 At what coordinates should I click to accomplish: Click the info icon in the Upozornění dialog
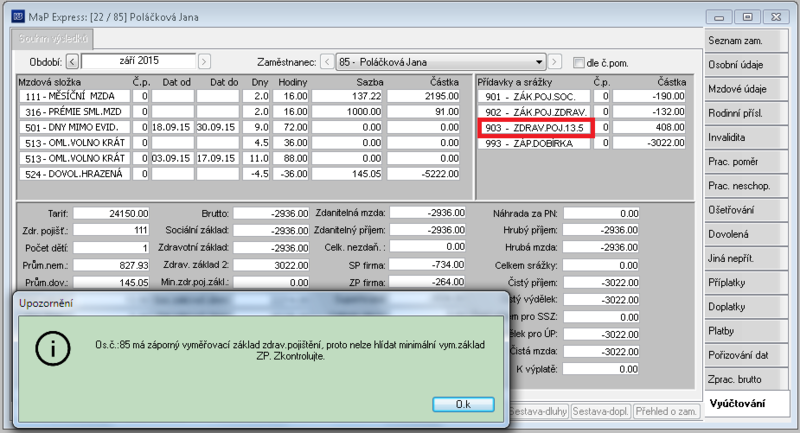click(53, 348)
